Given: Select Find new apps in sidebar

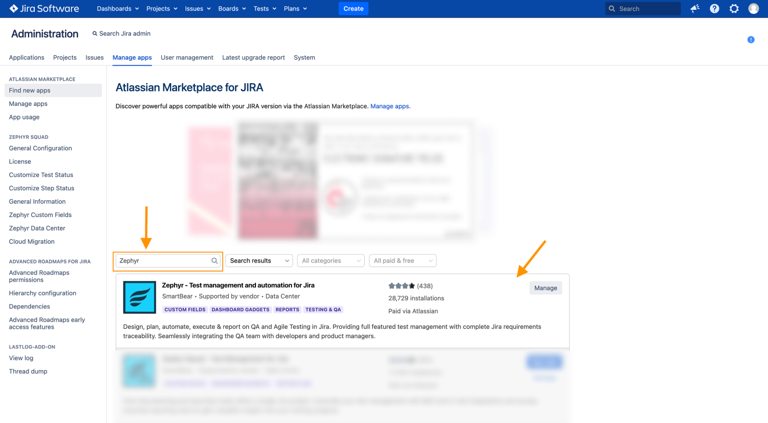Looking at the screenshot, I should (53, 91).
